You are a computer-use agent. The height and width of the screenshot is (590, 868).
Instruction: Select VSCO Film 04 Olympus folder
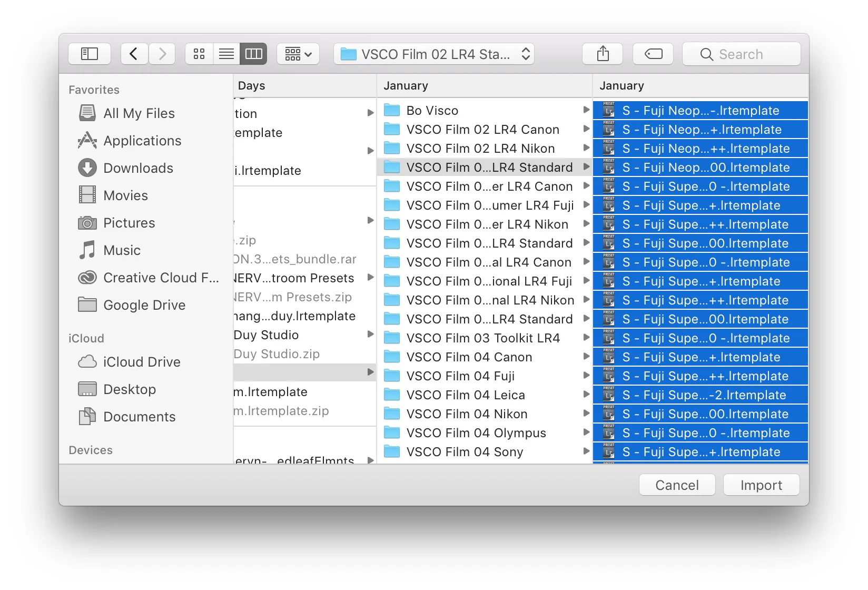[485, 433]
